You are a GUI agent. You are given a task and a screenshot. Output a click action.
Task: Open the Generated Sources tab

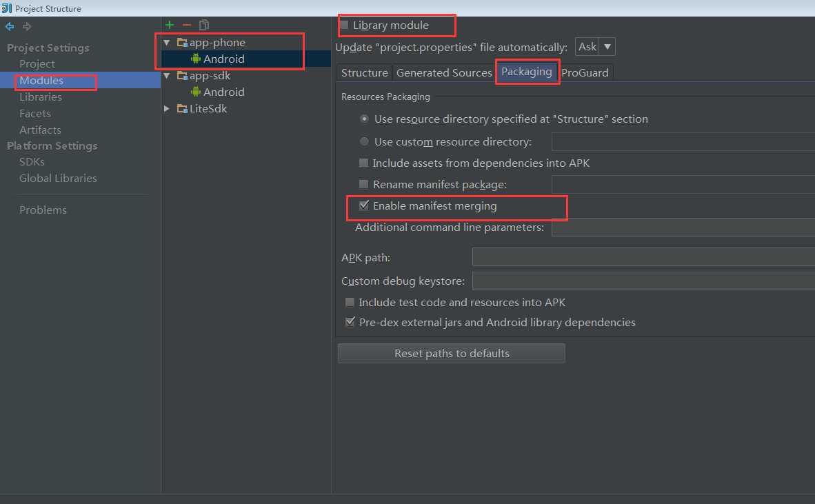(x=444, y=73)
